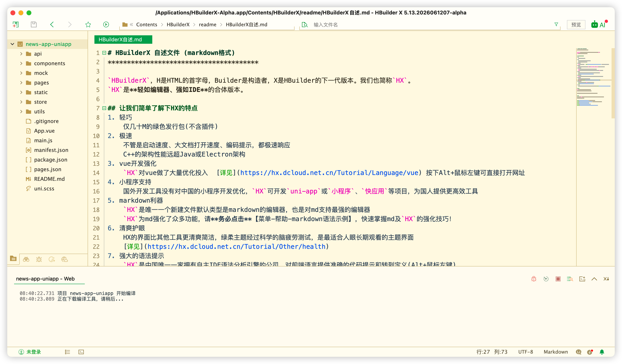
Task: Open the search binoculars icon in sidebar
Action: [x=26, y=259]
